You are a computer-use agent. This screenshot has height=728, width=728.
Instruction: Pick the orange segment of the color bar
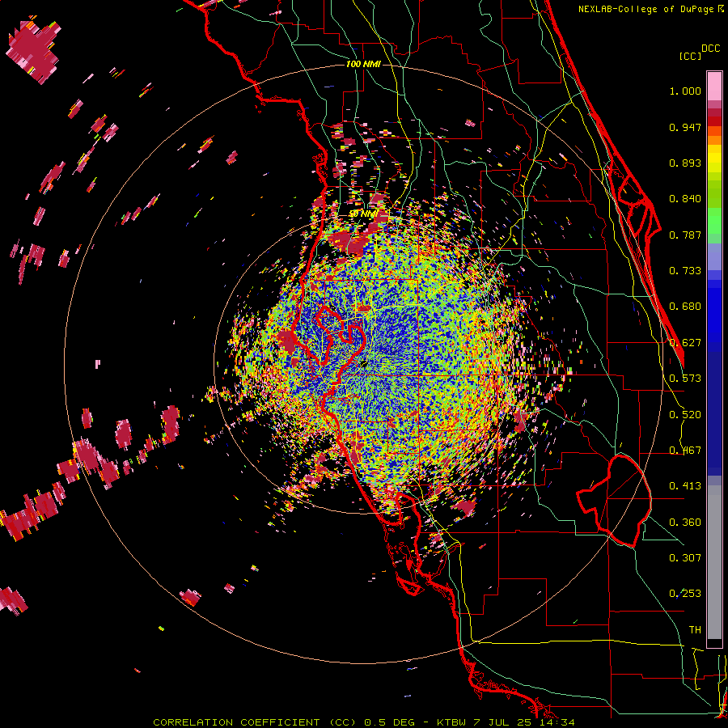[x=714, y=138]
